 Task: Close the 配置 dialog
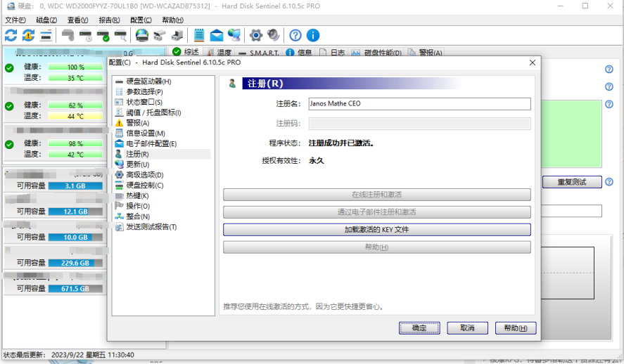point(533,63)
